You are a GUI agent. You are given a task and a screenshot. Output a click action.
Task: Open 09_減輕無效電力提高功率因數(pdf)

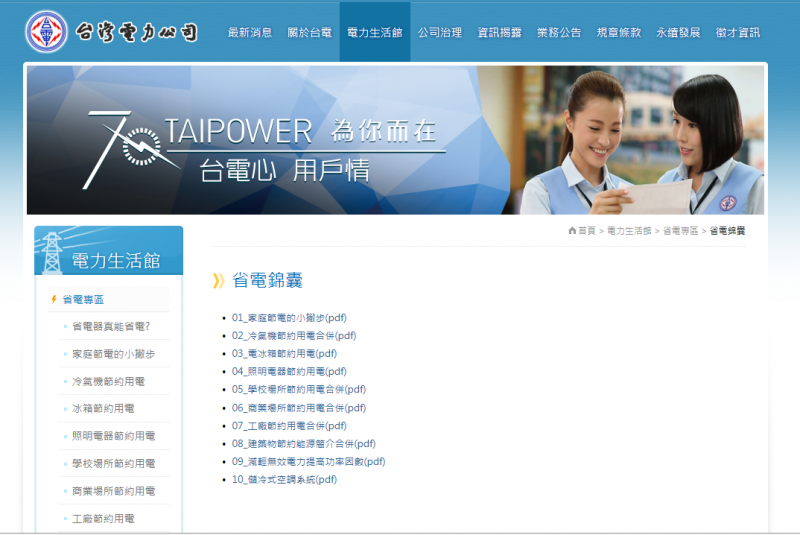[x=309, y=461]
